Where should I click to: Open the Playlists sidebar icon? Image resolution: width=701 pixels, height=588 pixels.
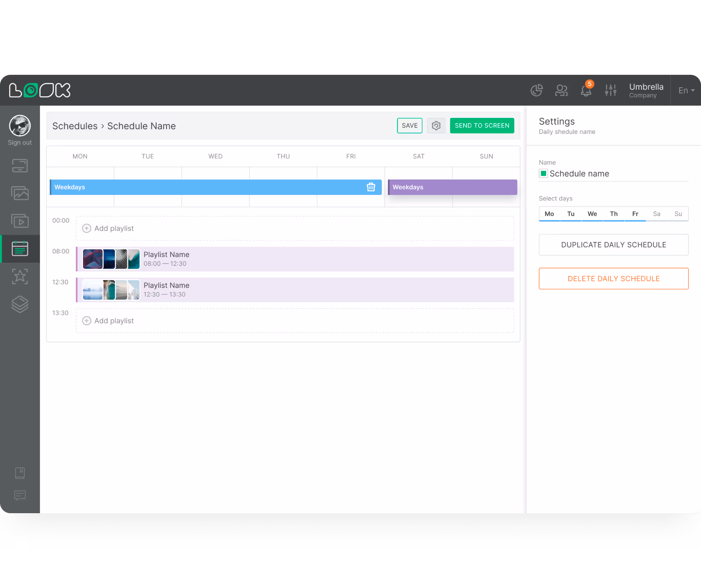pos(20,221)
